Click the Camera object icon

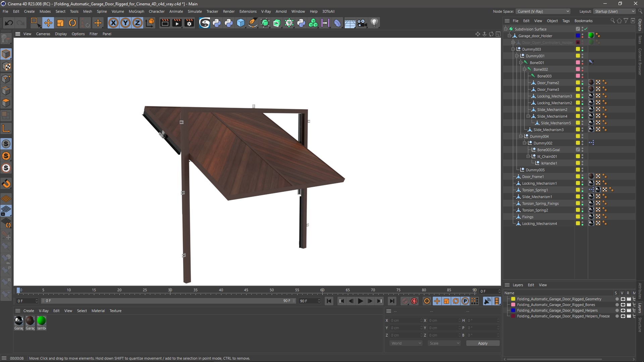[362, 23]
